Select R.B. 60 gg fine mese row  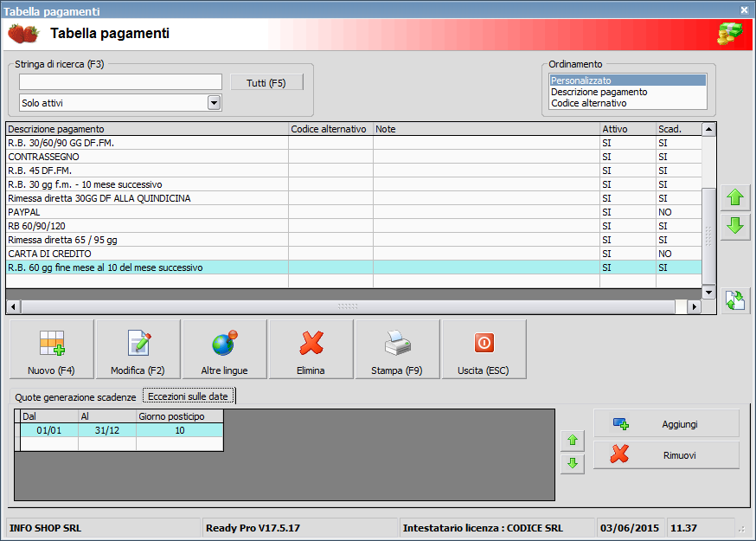354,267
